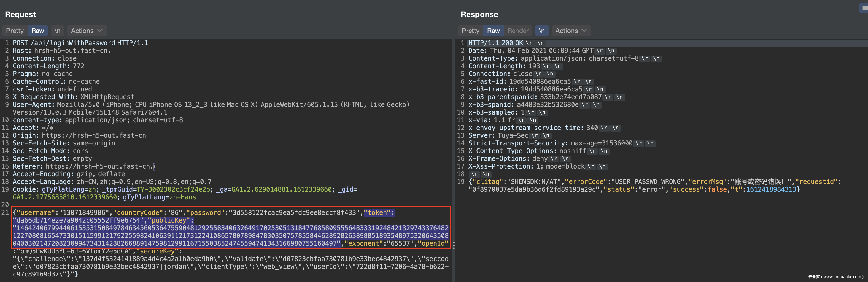Click the panel splitter drag handle dots

454,245
